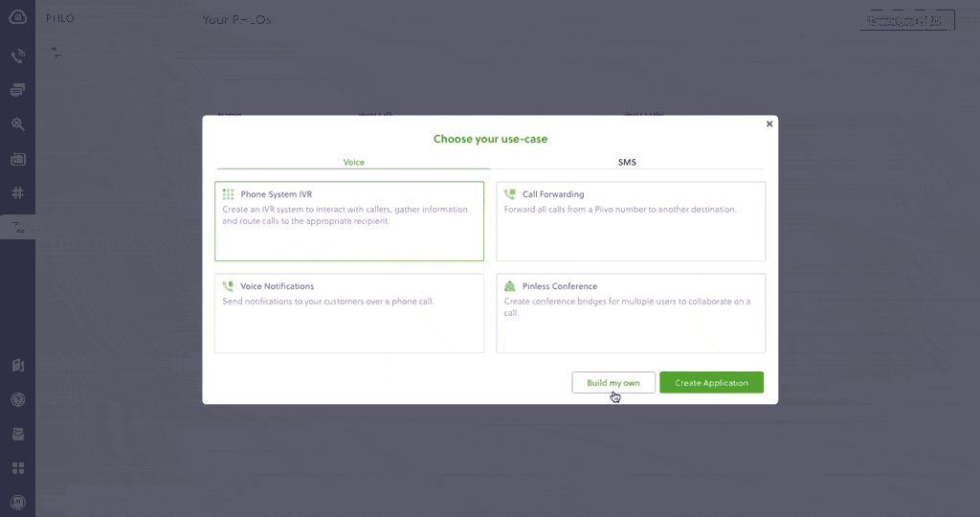Click the Build my own button
Screen dimensions: 980x517
pos(613,382)
